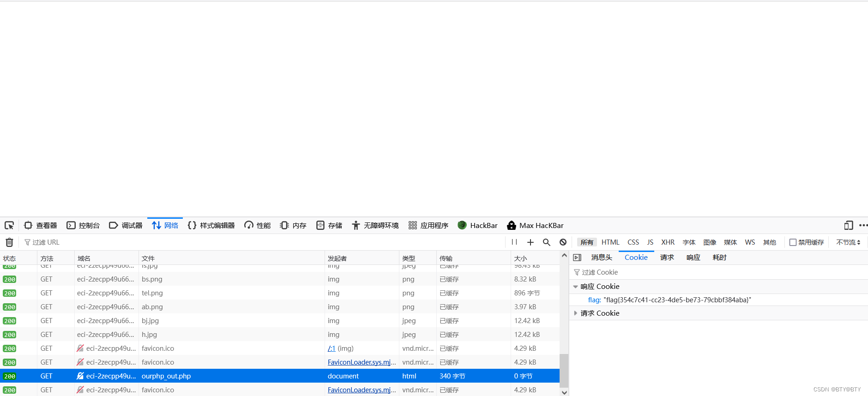Switch to the 请求 request tab

pyautogui.click(x=667, y=258)
